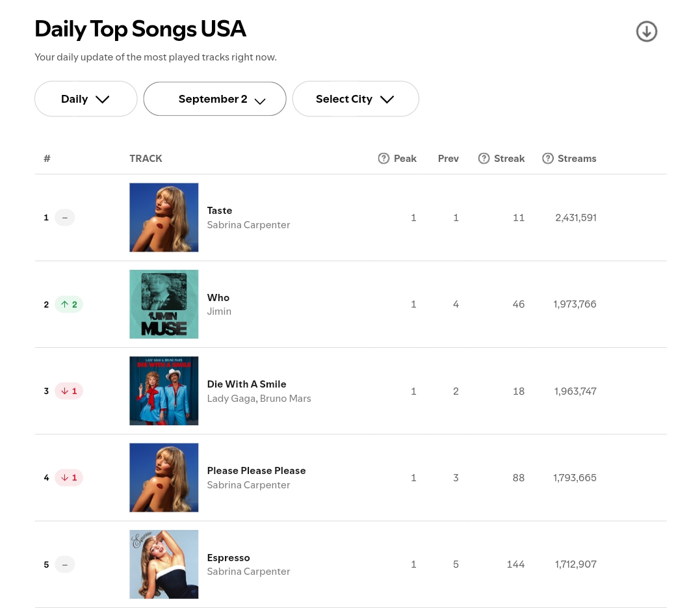Screen dimensions: 700x608
Task: Open the Daily frequency dropdown
Action: [86, 99]
